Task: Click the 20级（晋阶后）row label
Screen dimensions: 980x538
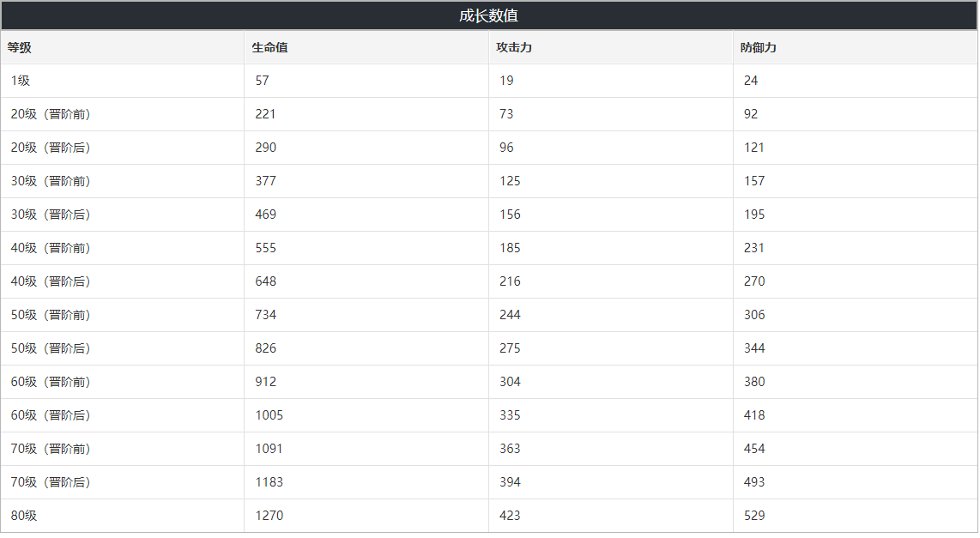Action: tap(51, 148)
